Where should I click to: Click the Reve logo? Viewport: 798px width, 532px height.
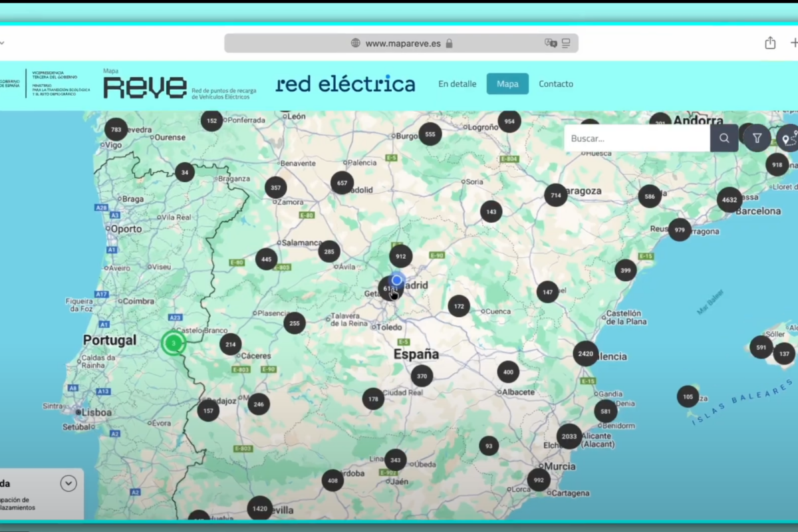145,86
